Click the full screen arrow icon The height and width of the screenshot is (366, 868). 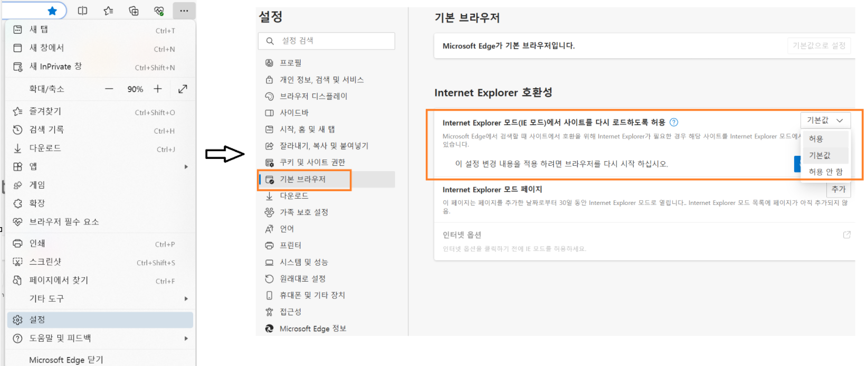click(183, 89)
